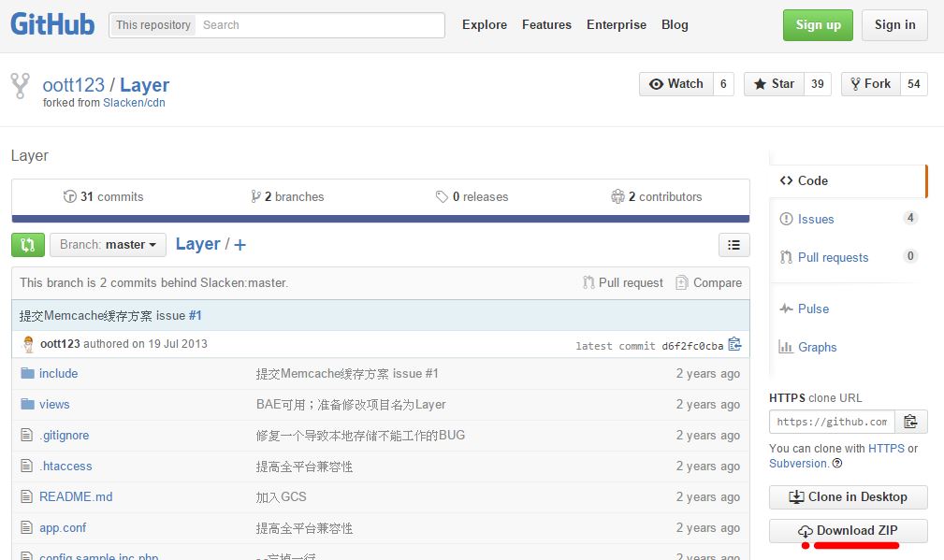
Task: Click the Pull requests icon in sidebar
Action: (x=786, y=257)
